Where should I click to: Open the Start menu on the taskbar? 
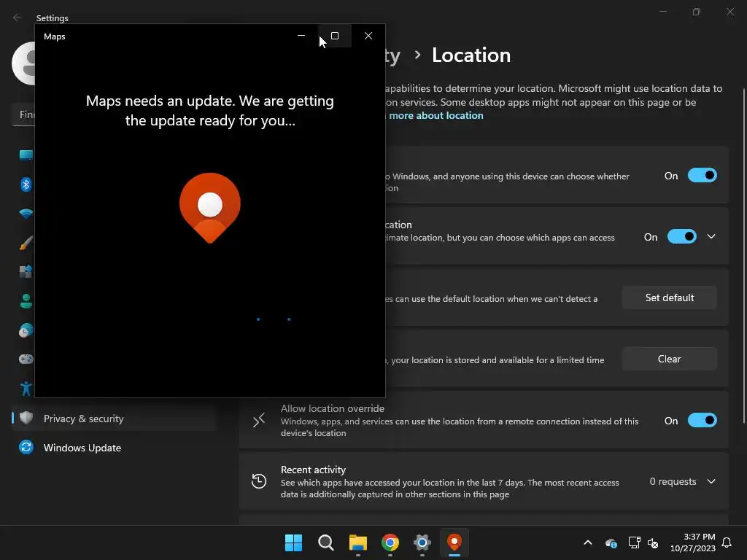[x=293, y=542]
